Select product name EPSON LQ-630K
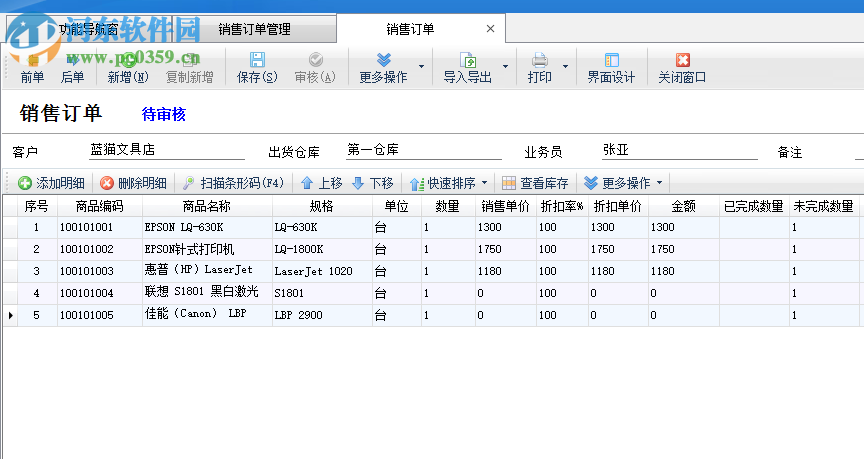Image resolution: width=864 pixels, height=459 pixels. (x=207, y=227)
